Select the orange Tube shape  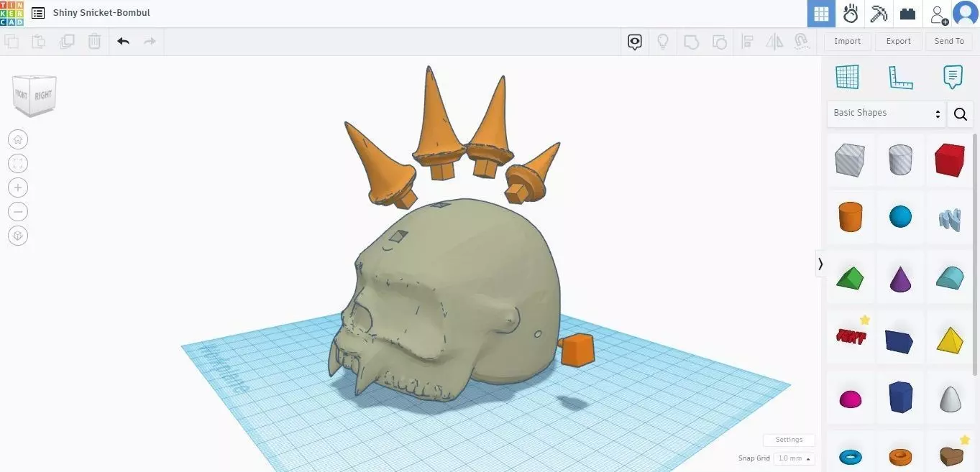900,455
